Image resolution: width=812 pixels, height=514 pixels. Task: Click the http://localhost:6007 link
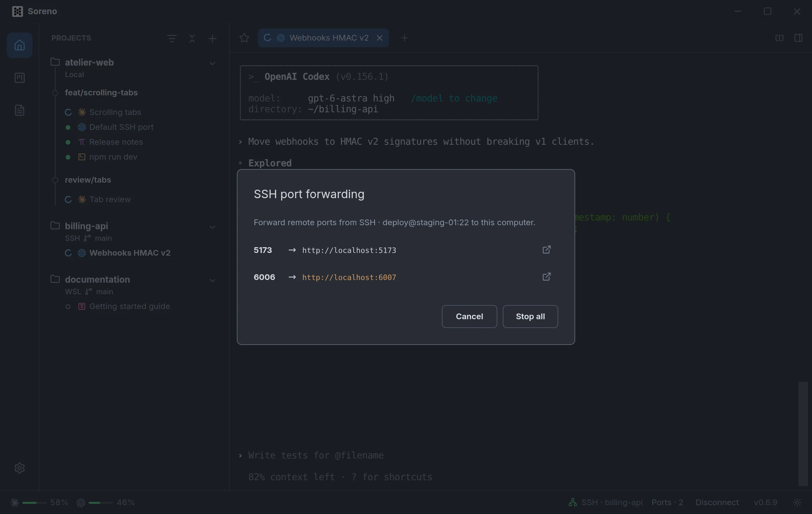[x=349, y=277]
